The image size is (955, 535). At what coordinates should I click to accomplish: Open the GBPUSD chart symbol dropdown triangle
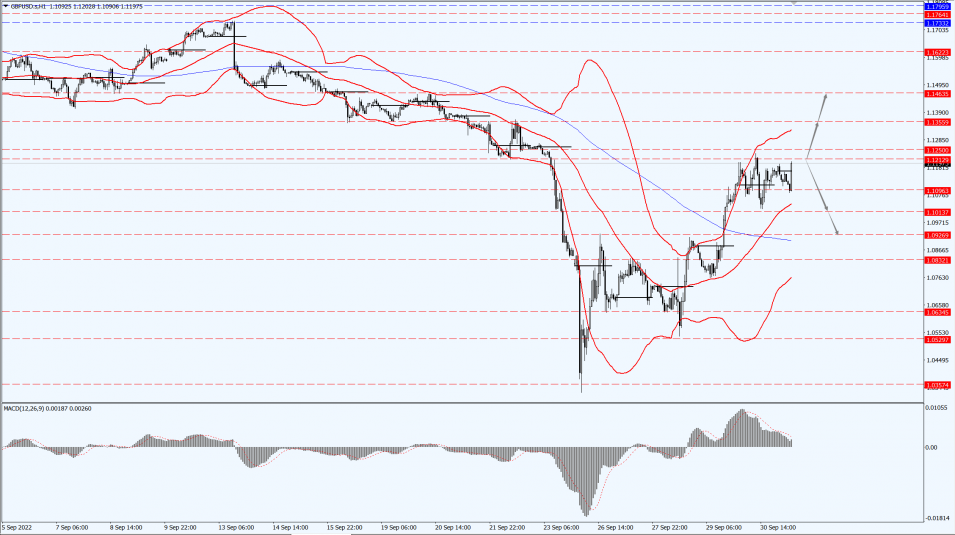[x=5, y=6]
